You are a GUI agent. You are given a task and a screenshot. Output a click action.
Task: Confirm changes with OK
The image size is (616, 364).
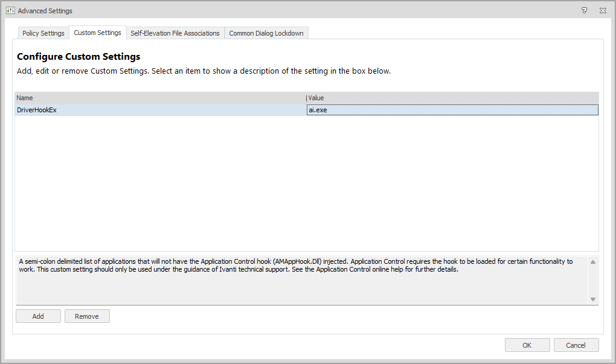(527, 345)
